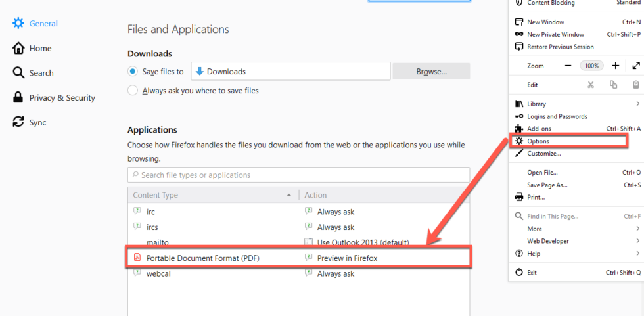Click the Sync arrows icon
This screenshot has width=644, height=316.
pos(18,122)
